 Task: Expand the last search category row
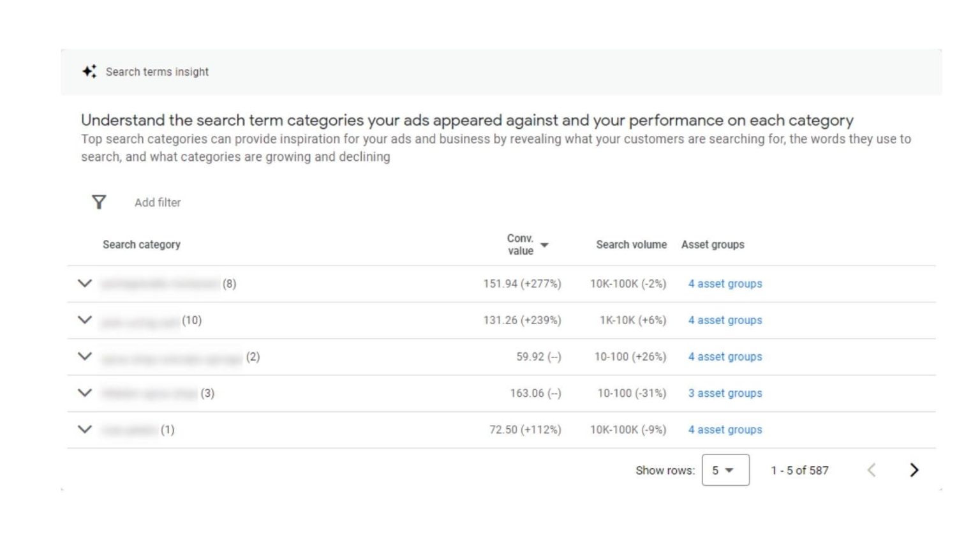pos(85,429)
